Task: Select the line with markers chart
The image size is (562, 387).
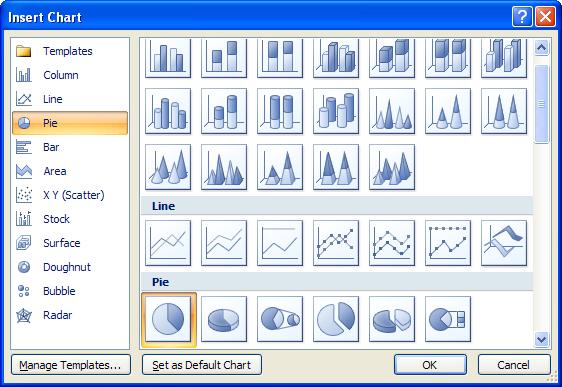Action: pyautogui.click(x=336, y=243)
